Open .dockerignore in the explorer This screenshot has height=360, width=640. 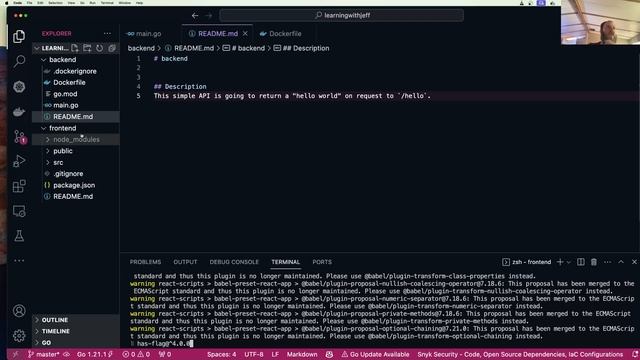pos(76,71)
